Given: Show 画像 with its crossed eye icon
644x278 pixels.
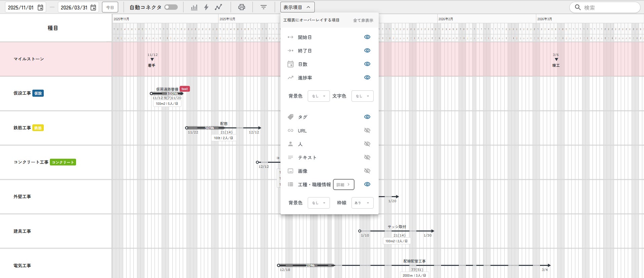Looking at the screenshot, I should point(367,171).
